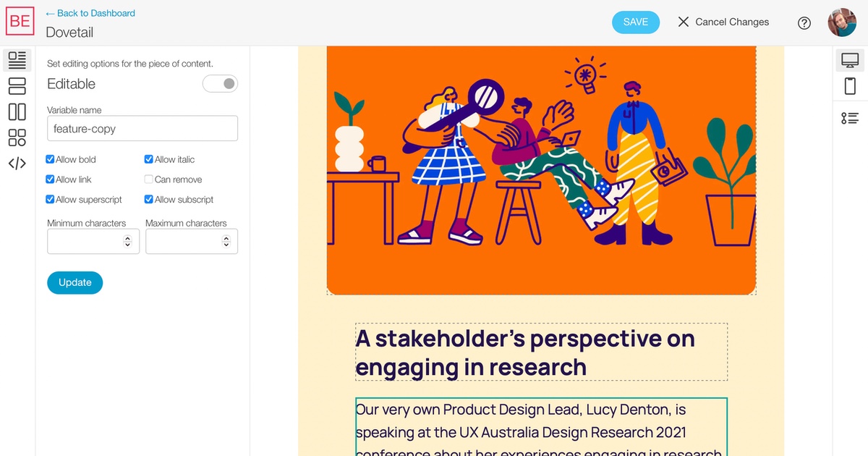Screen dimensions: 868x456
Task: Click the Minimum characters stepper arrows
Action: click(127, 242)
